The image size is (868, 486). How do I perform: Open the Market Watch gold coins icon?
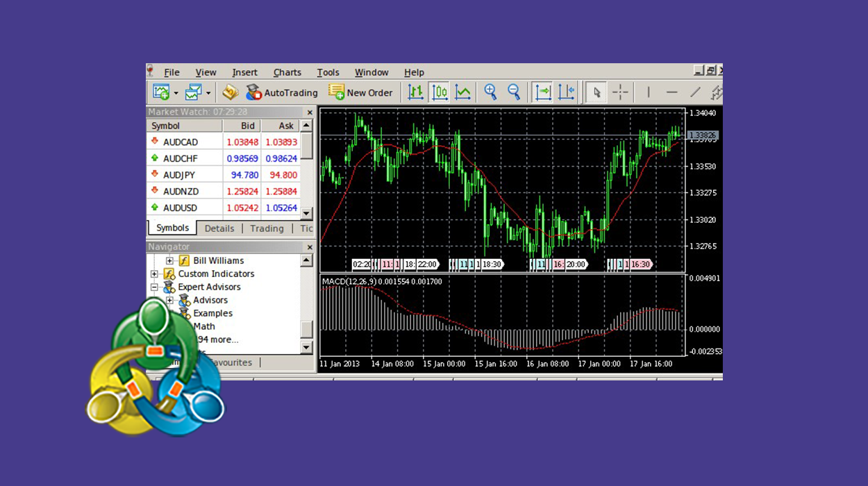[230, 92]
